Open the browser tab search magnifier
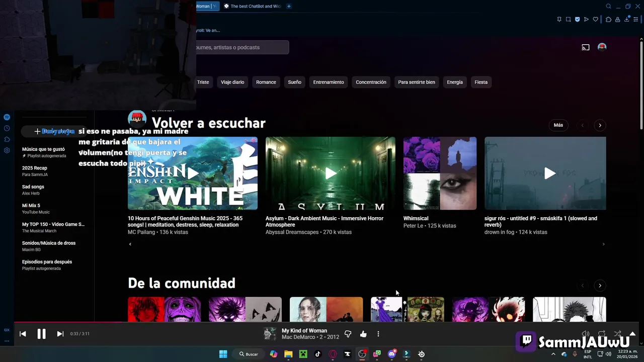The width and height of the screenshot is (644, 362). tap(608, 7)
